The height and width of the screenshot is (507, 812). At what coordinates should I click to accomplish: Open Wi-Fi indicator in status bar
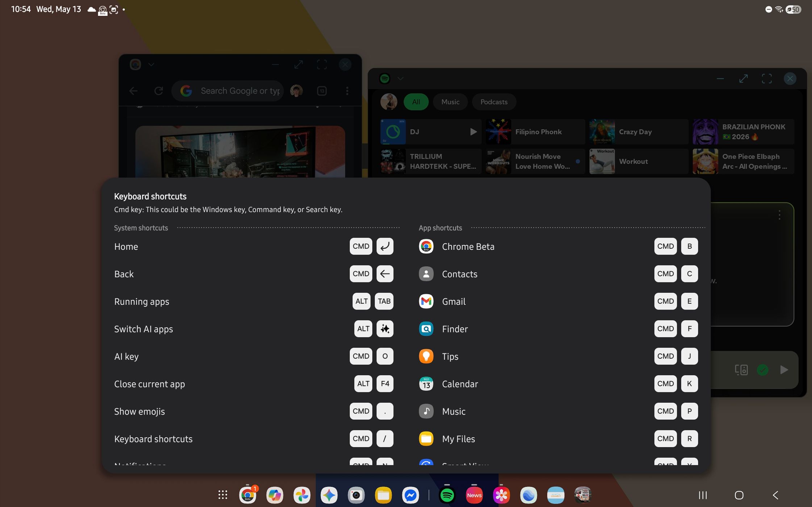point(779,9)
